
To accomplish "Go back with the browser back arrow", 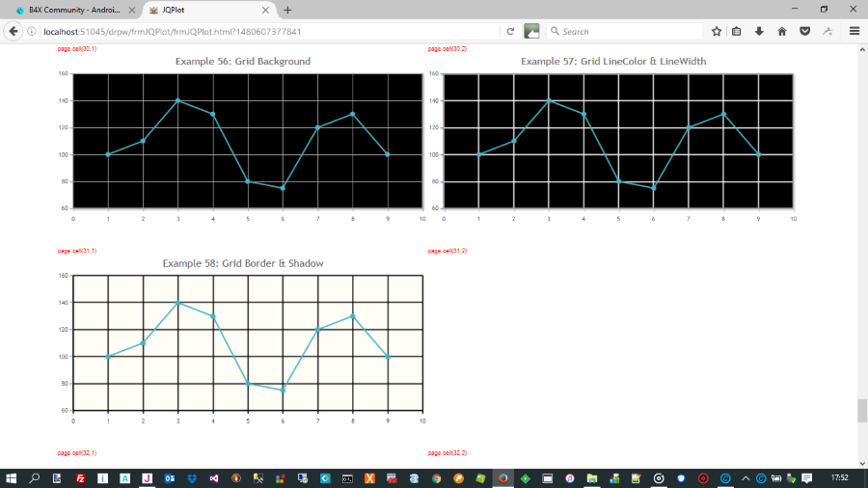I will click(14, 32).
